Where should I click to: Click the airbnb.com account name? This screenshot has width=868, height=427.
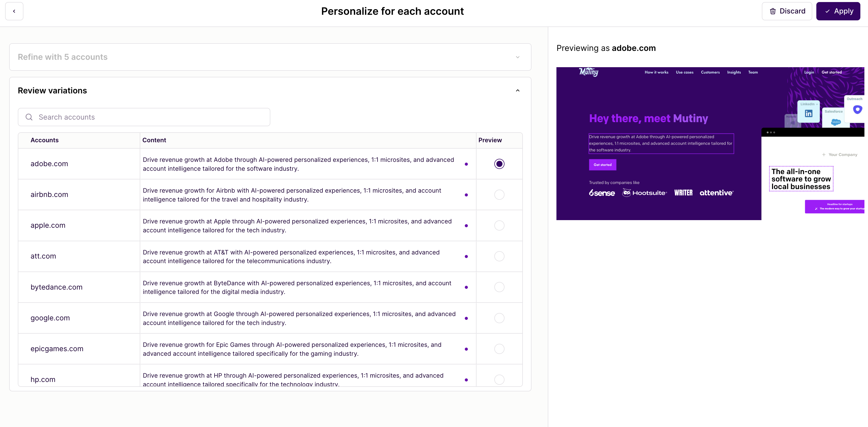click(x=49, y=195)
